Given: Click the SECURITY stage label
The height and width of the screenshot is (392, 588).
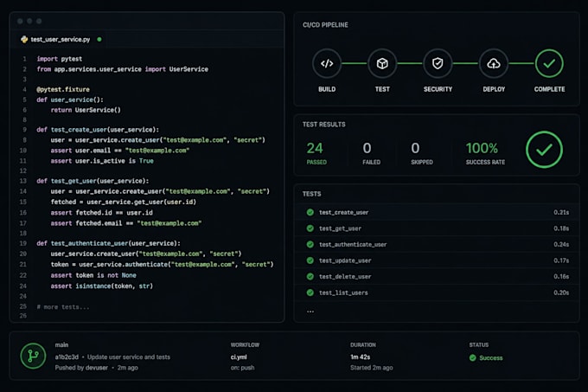Looking at the screenshot, I should pyautogui.click(x=438, y=89).
